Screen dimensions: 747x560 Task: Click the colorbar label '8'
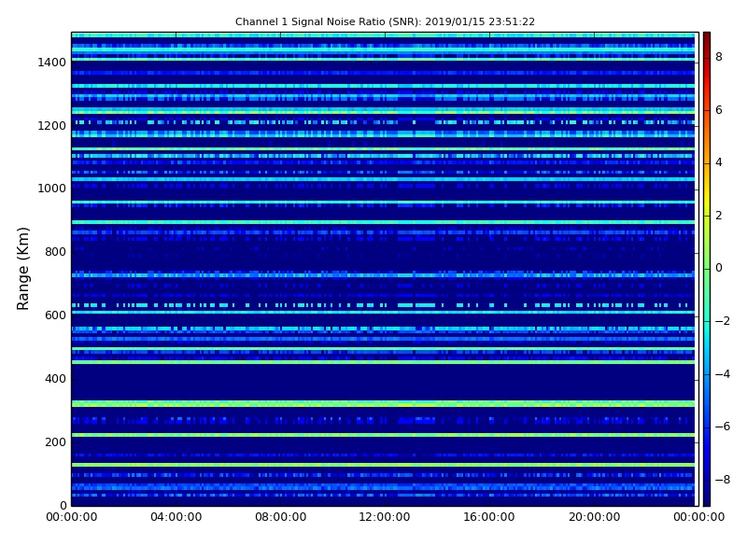click(719, 57)
